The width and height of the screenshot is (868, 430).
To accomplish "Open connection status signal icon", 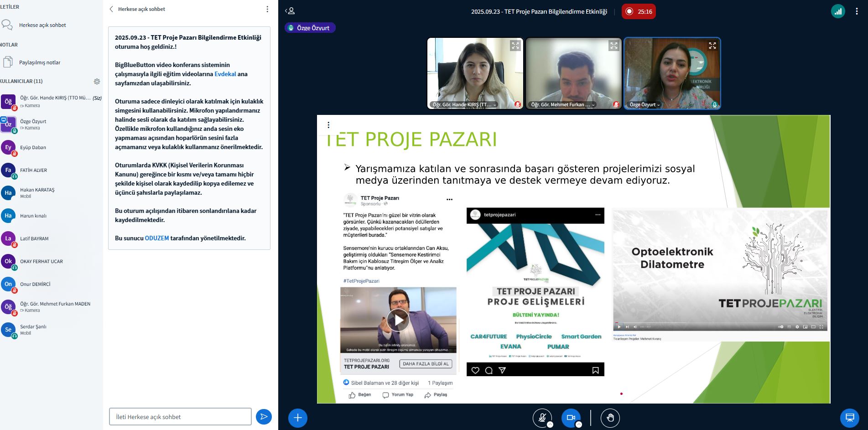I will click(838, 11).
